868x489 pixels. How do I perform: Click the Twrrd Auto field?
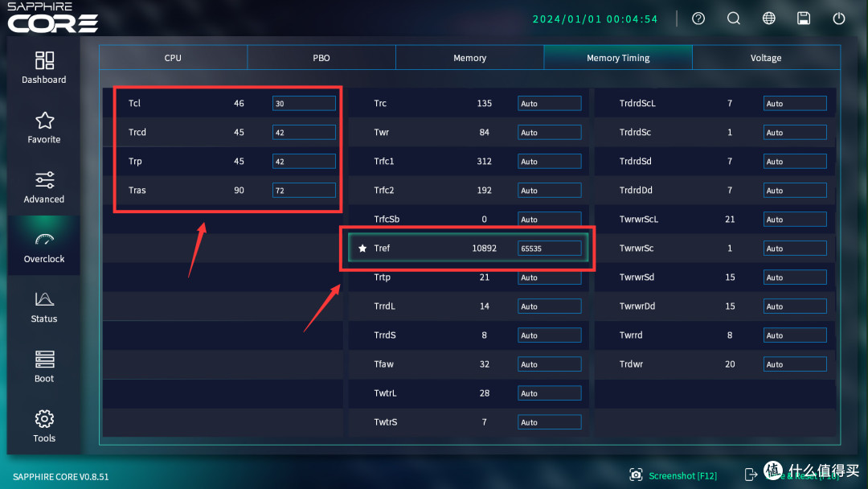[795, 335]
